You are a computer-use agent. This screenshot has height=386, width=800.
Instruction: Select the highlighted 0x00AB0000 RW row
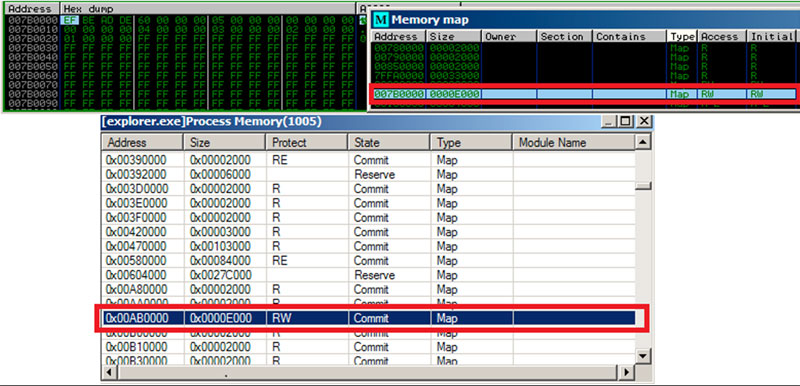coord(368,318)
